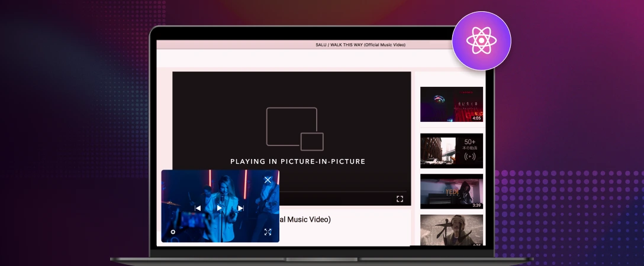
Task: Open mini player settings gear
Action: pos(173,232)
